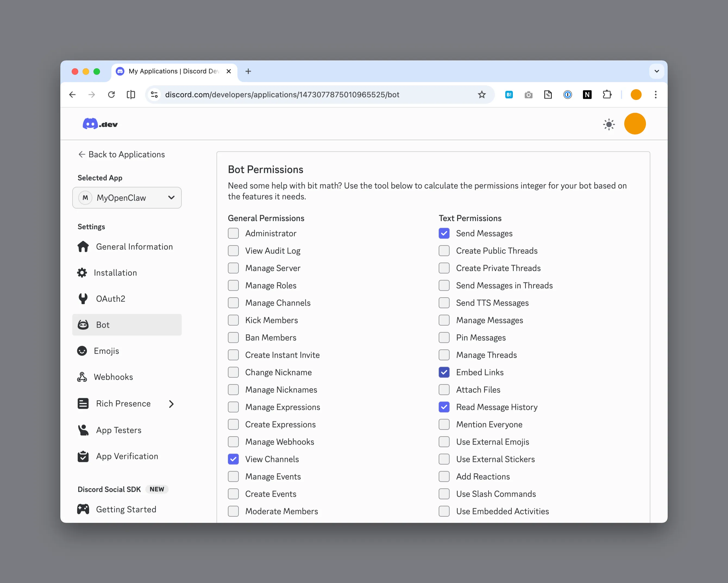Expand the Rich Presence submenu chevron
728x583 pixels.
(x=171, y=404)
